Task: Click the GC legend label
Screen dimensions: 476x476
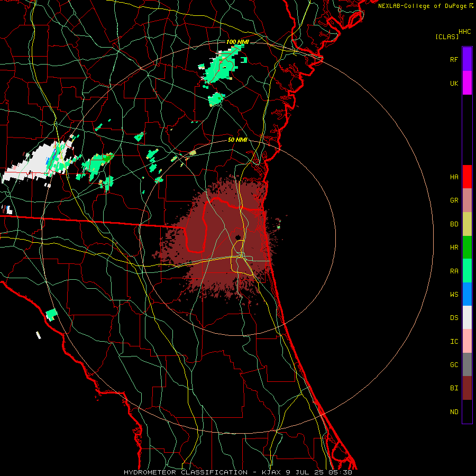Action: tap(454, 364)
